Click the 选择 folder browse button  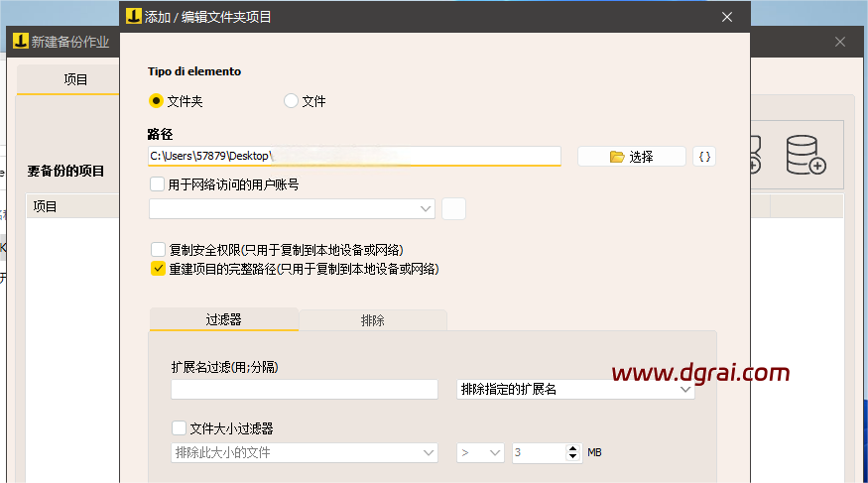[631, 157]
